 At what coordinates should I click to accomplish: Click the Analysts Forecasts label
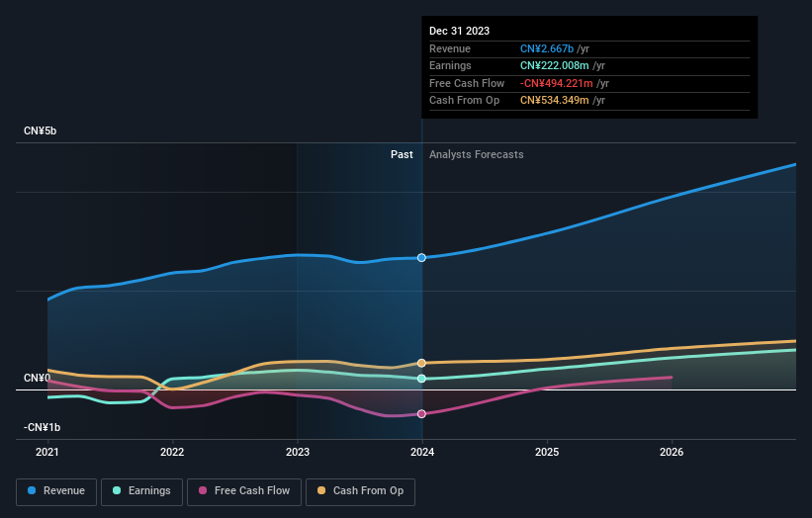pos(477,155)
